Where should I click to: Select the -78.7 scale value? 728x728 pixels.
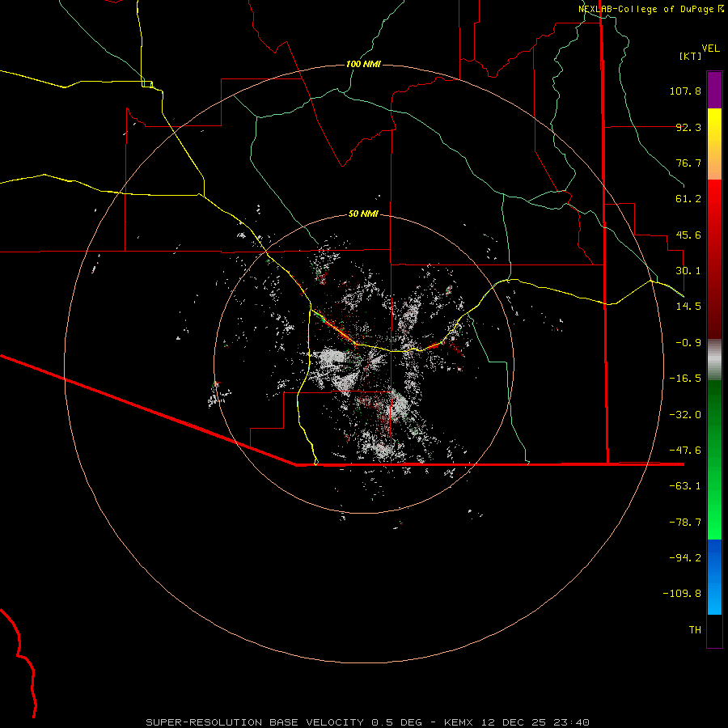(x=685, y=523)
